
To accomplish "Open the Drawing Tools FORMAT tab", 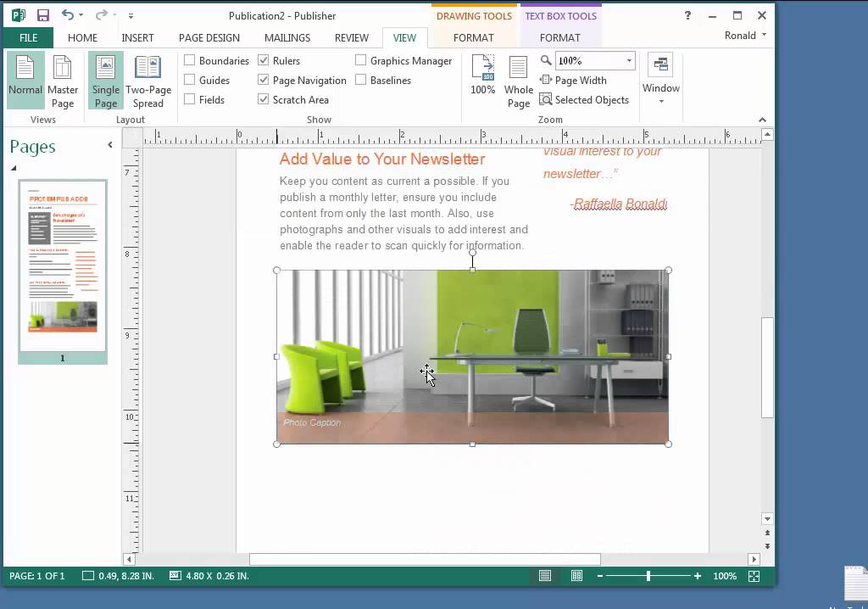I will pos(473,37).
